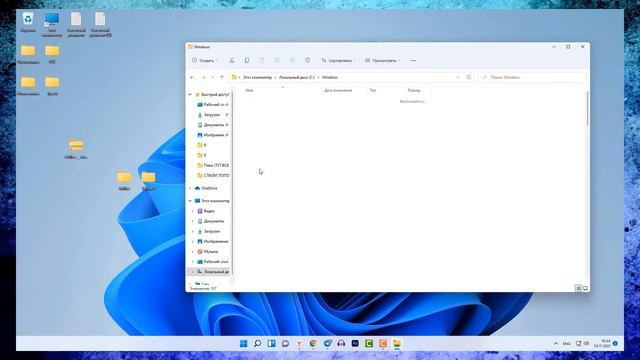Sort by Тип column header

(373, 90)
